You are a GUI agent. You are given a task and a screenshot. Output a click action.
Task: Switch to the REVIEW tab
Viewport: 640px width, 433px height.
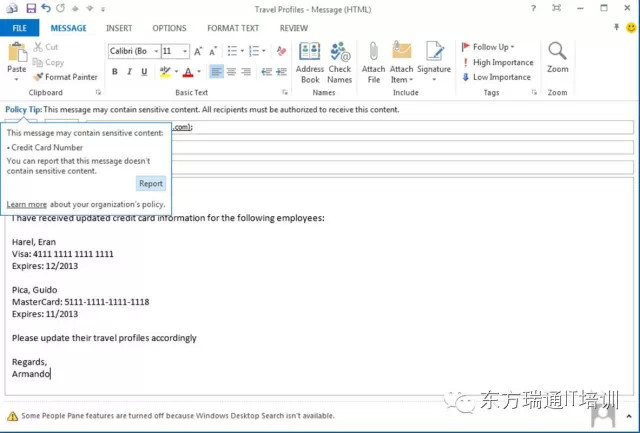[294, 28]
